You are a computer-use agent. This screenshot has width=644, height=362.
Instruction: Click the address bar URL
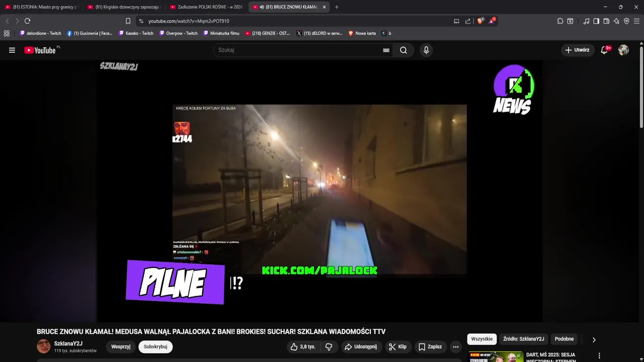tap(189, 21)
